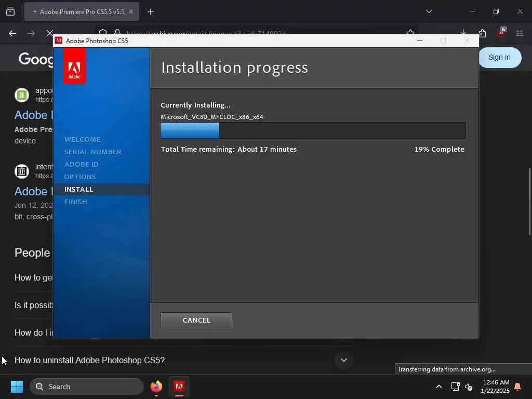Click the Firefox tracking shield icon
Image resolution: width=532 pixels, height=399 pixels.
pos(103,32)
